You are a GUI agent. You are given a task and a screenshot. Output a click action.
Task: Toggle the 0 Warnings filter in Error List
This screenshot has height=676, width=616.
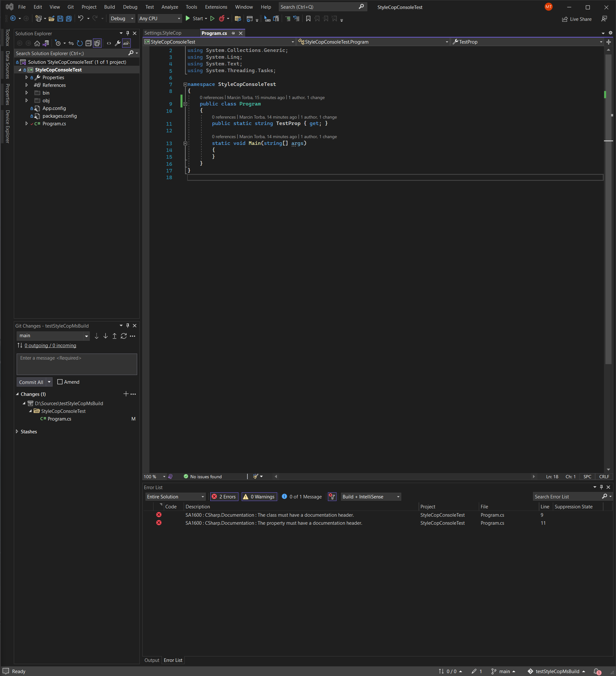259,497
